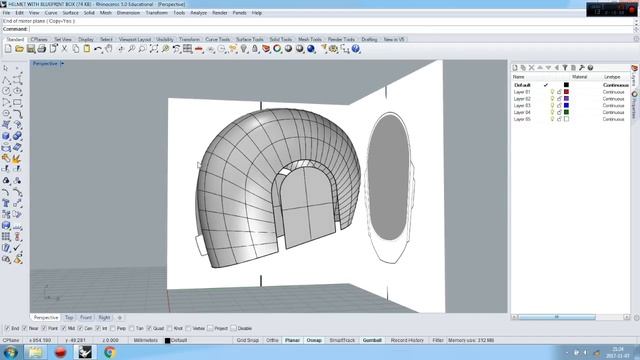Click the blue Help question mark icon
This screenshot has width=640, height=360.
pyautogui.click(x=356, y=49)
